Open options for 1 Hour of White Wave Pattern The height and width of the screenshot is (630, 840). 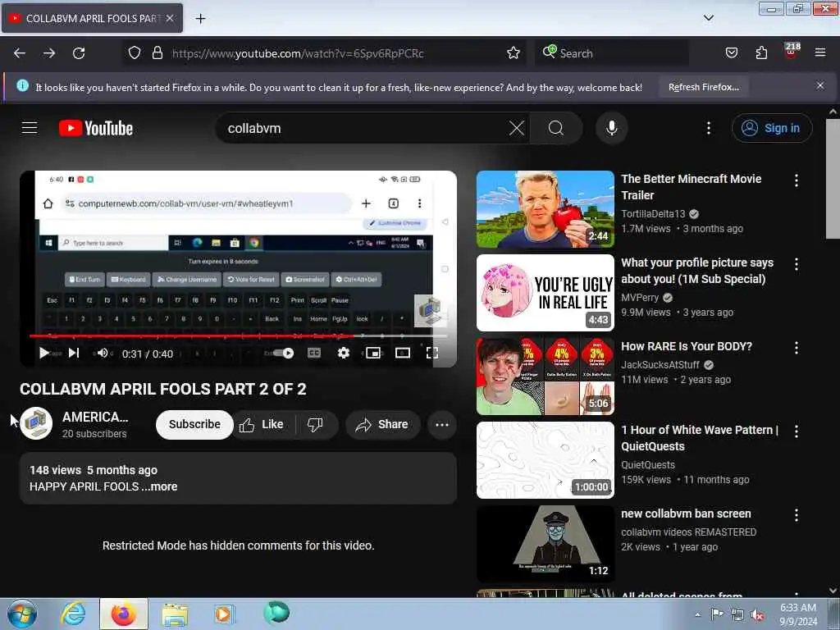point(796,431)
